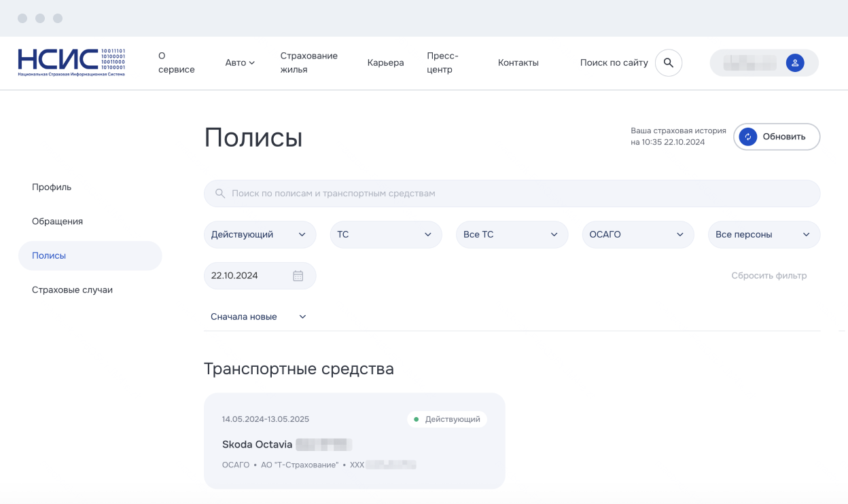This screenshot has height=504, width=848.
Task: Open Обращения in the sidebar
Action: pos(57,221)
